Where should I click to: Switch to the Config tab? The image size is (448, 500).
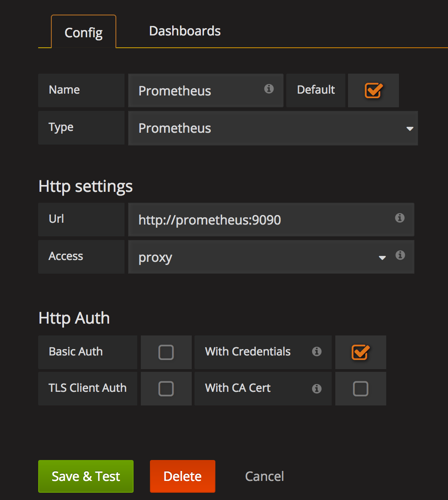point(84,32)
